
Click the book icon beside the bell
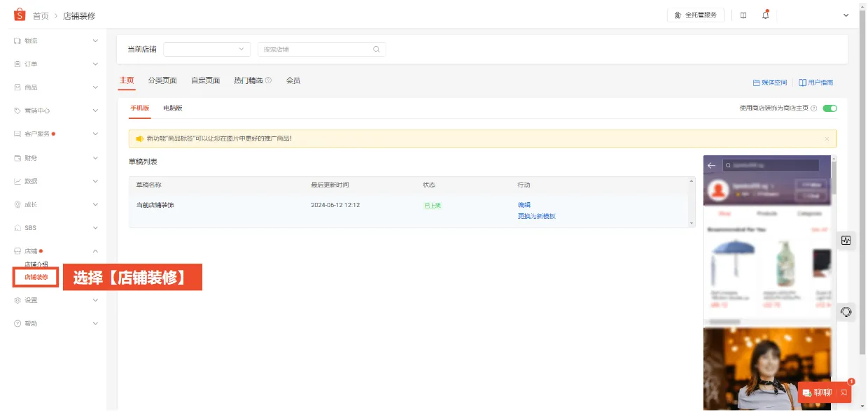click(743, 15)
